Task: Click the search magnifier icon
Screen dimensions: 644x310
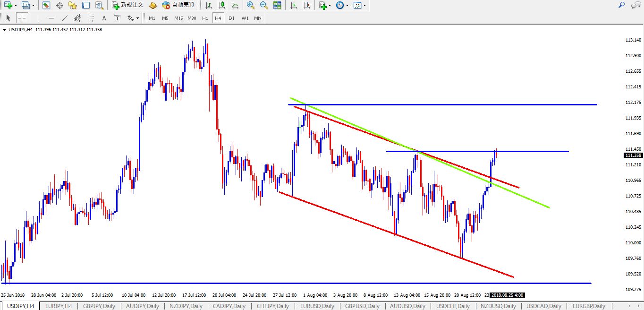Action: pyautogui.click(x=621, y=5)
